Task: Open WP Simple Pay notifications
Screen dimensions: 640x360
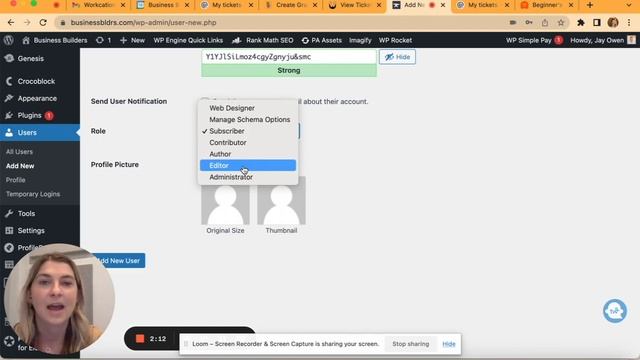Action: (534, 40)
